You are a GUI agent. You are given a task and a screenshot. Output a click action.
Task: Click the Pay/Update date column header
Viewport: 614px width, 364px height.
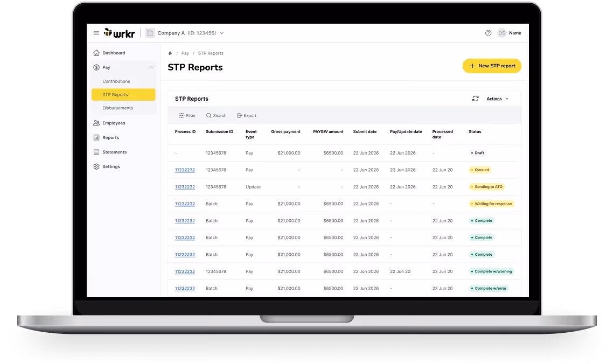point(406,131)
